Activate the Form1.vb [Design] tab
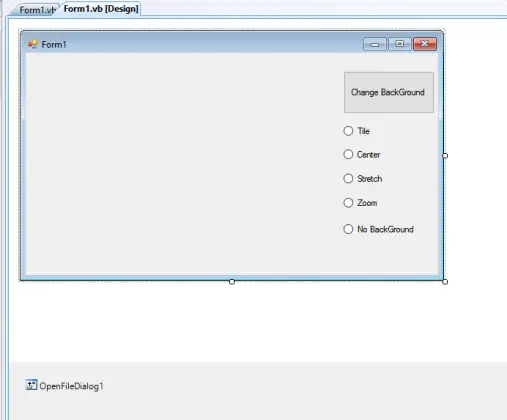Viewport: 507px width, 420px height. pos(101,9)
